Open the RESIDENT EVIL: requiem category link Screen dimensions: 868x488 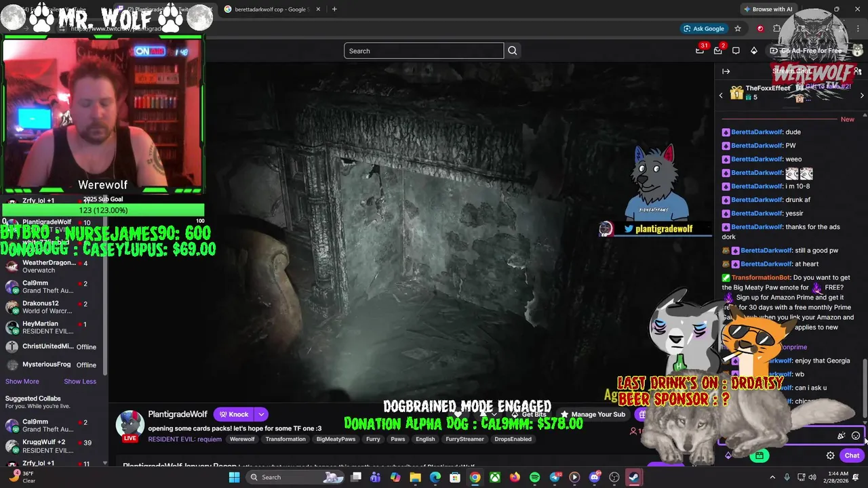click(x=184, y=439)
